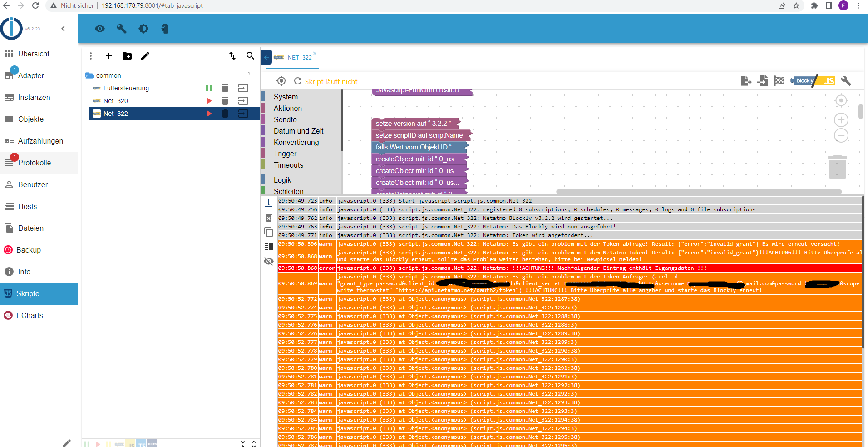
Task: Collapse the common folder
Action: tap(89, 75)
